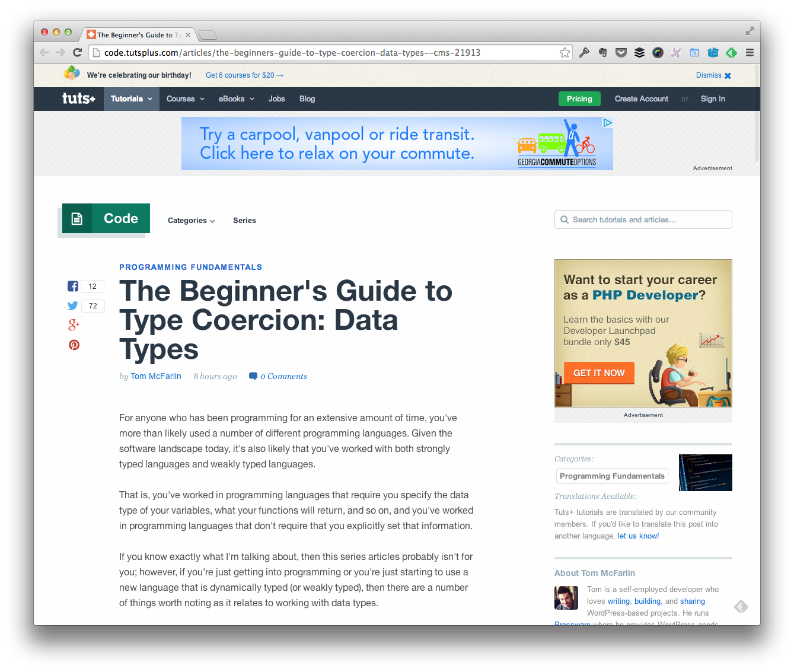
Task: Open the Blog section from the navbar
Action: [x=307, y=98]
